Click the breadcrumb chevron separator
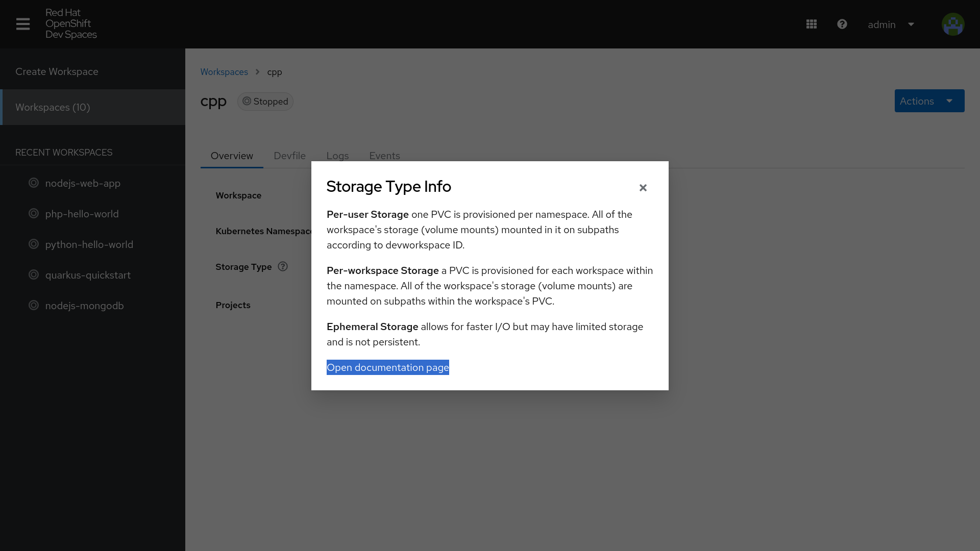 tap(257, 72)
